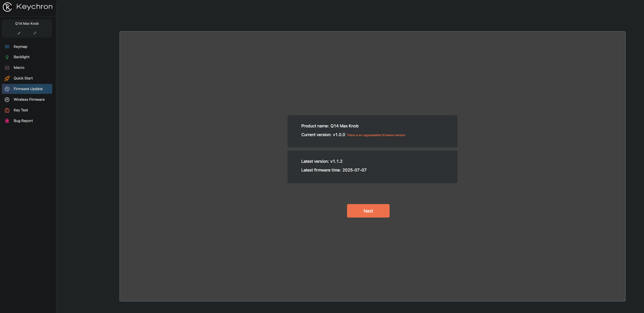Click the Product name Q14 Max Knob value
The image size is (644, 313).
point(344,126)
